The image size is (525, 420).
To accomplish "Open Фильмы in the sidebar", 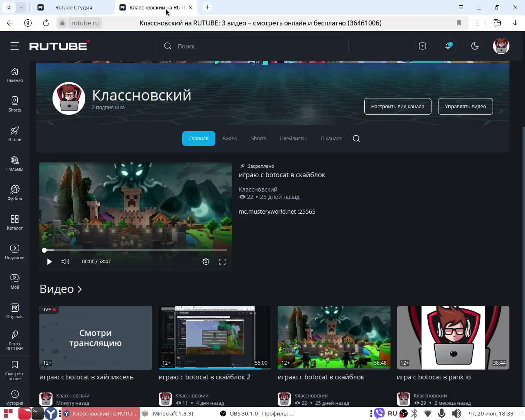I will 15,164.
